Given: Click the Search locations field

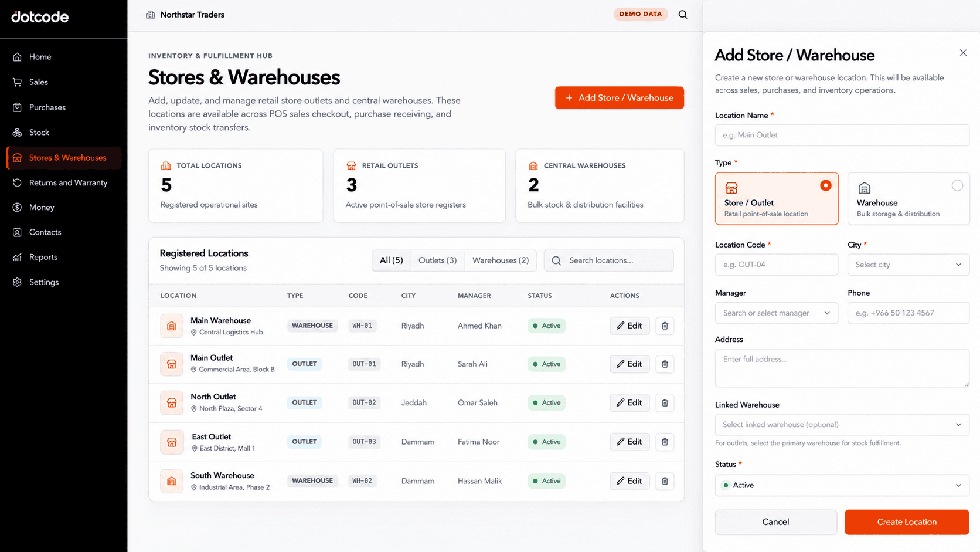Looking at the screenshot, I should pyautogui.click(x=609, y=260).
